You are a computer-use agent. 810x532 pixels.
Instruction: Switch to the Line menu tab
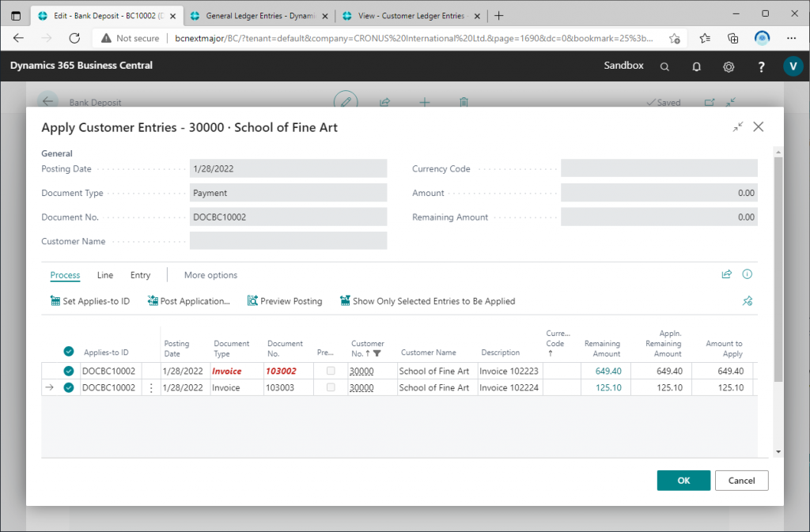pos(105,275)
